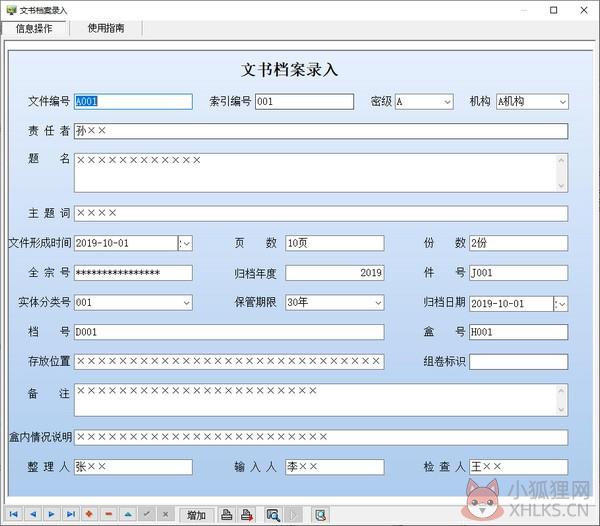The width and height of the screenshot is (600, 526).
Task: Jump to the last record button
Action: coord(71,515)
